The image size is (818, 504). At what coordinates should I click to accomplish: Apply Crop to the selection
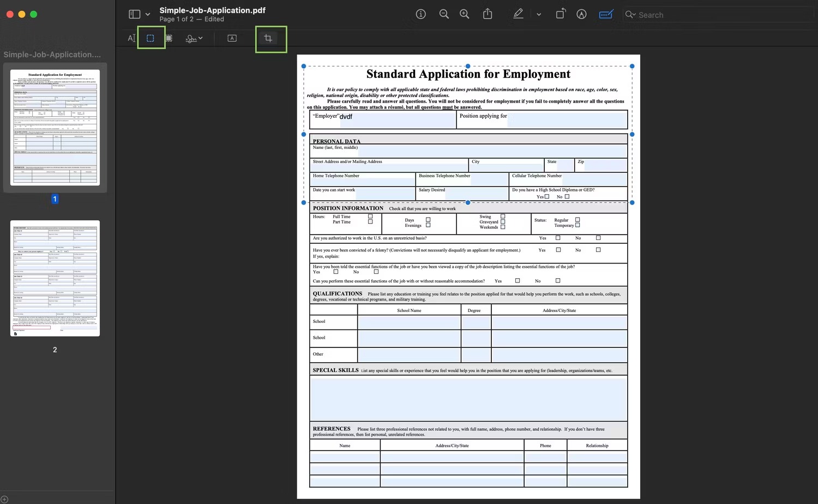(268, 38)
